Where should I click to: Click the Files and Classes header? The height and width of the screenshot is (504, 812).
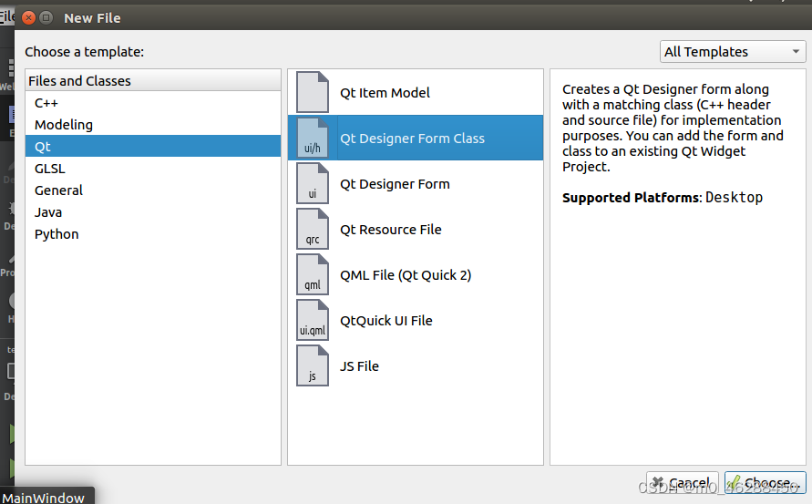[x=153, y=81]
